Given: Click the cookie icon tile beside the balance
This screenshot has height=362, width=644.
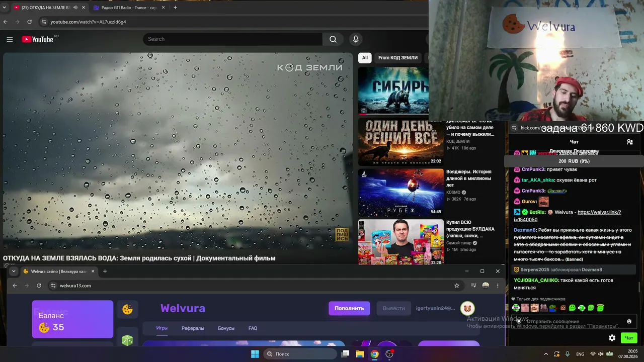Looking at the screenshot, I should (127, 310).
